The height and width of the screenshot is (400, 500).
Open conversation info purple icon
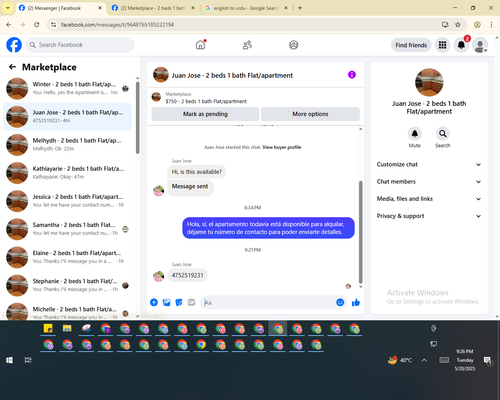point(352,75)
